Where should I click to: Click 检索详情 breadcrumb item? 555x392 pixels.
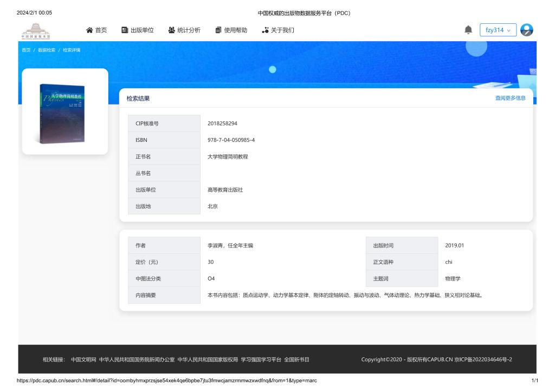tap(72, 50)
